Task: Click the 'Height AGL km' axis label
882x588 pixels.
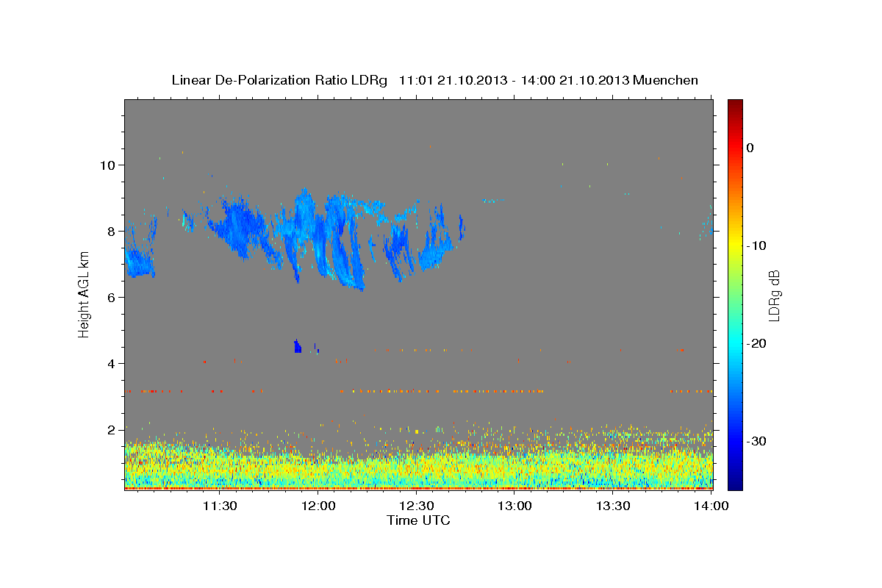Action: click(x=85, y=294)
